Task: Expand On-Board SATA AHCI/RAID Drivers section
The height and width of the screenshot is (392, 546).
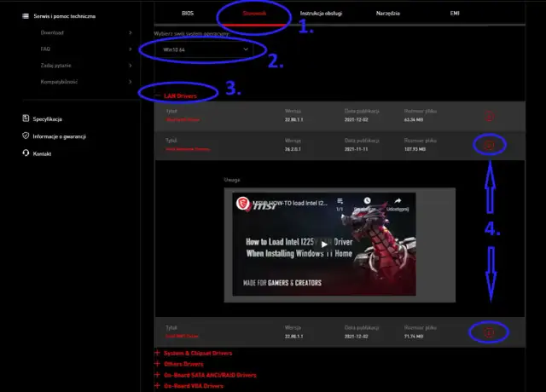Action: point(209,375)
